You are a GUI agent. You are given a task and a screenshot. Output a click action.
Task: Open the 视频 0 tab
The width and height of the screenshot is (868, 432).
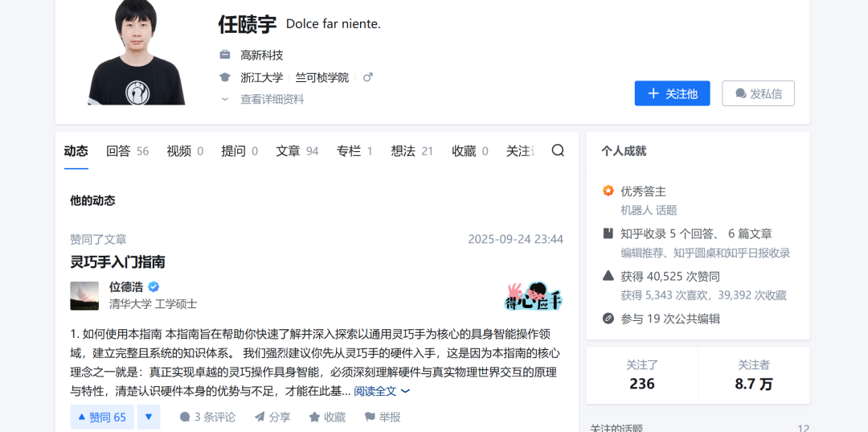point(185,150)
